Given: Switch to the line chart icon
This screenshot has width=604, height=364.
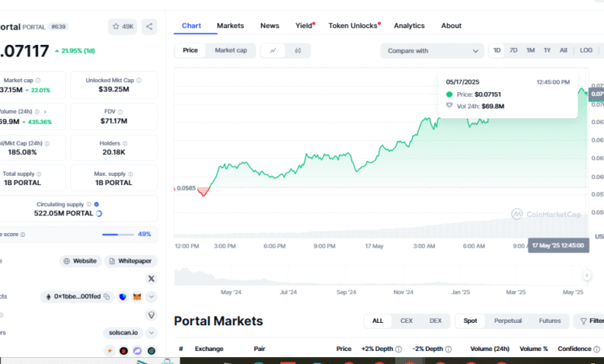Looking at the screenshot, I should click(x=273, y=50).
